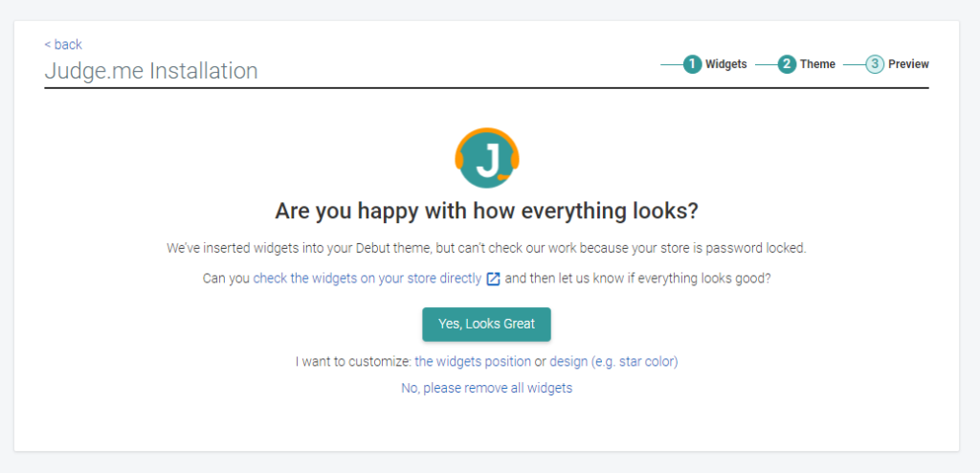Confirm with Yes, Looks Great button
Screen dimensions: 980x473
[x=486, y=324]
